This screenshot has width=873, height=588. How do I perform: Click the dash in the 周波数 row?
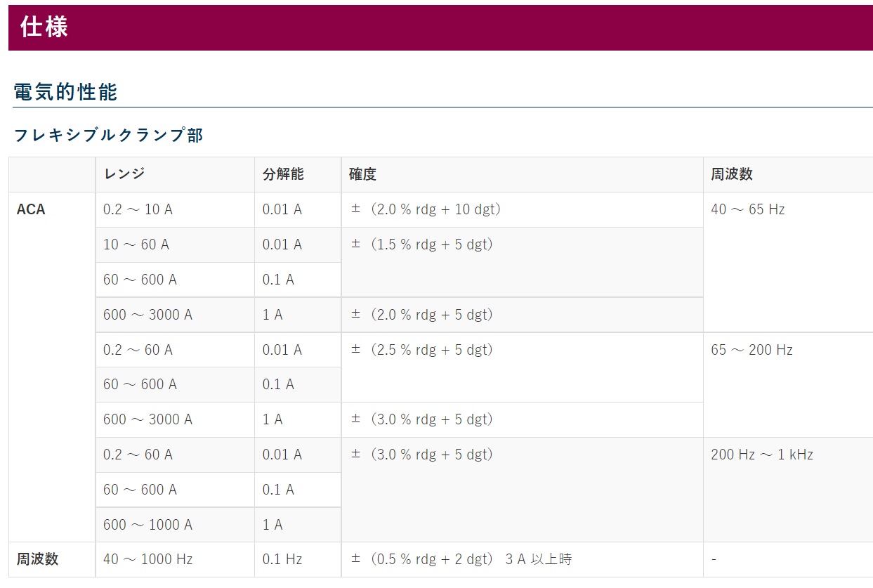click(788, 559)
